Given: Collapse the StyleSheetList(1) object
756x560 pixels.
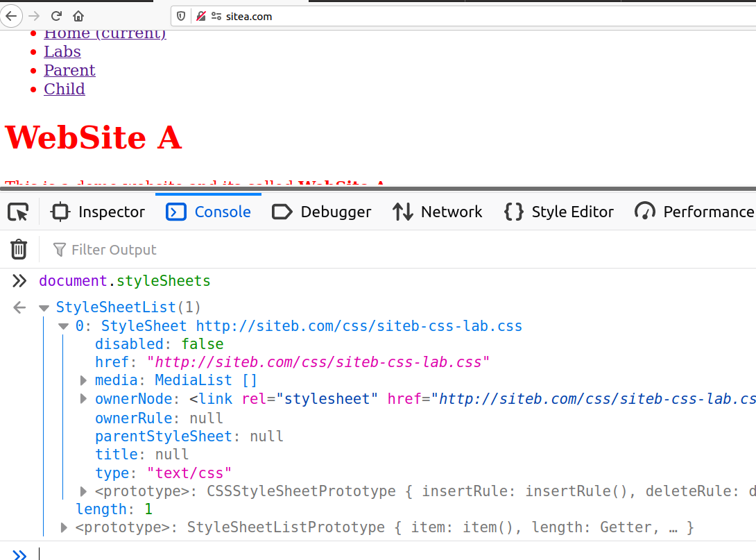Looking at the screenshot, I should pos(44,307).
